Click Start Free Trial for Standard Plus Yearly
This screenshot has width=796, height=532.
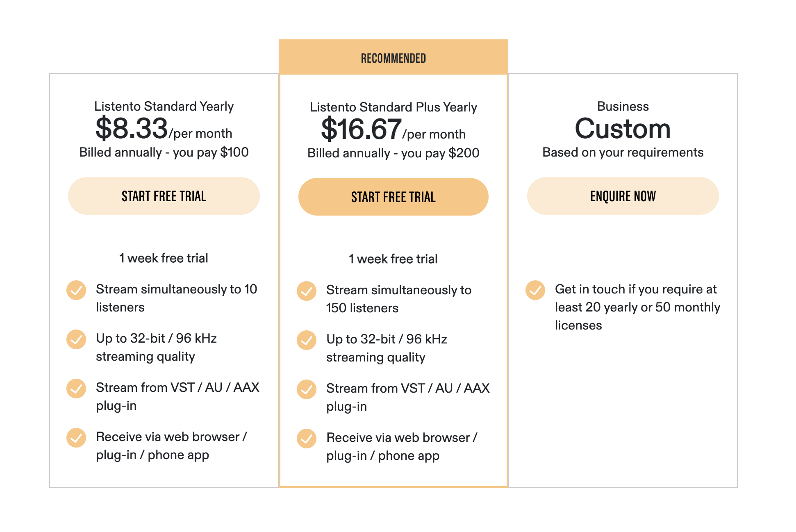point(393,197)
